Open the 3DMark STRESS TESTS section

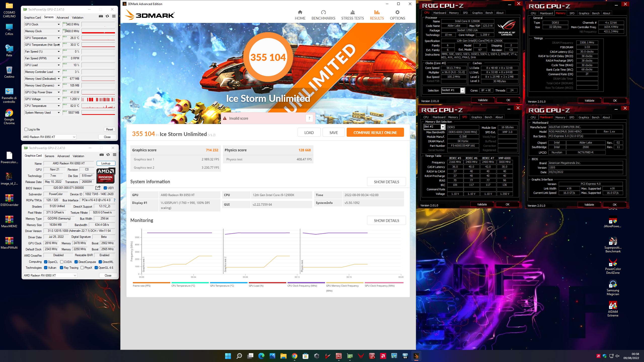pyautogui.click(x=352, y=15)
